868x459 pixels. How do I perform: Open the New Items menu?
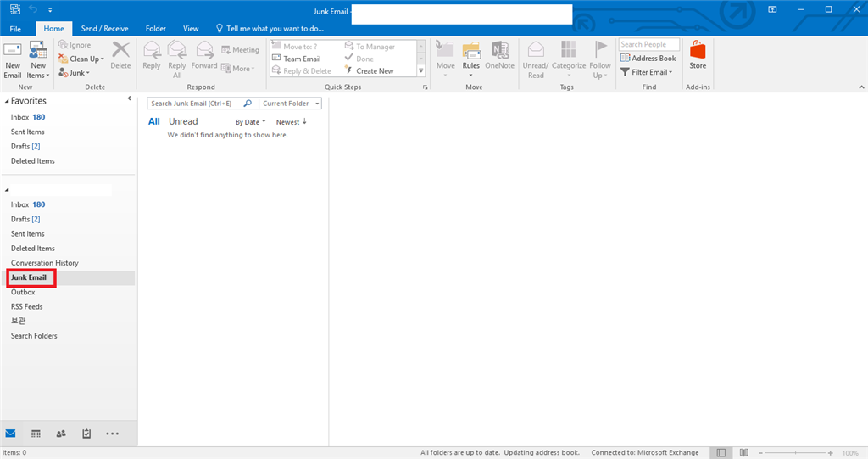[x=37, y=60]
